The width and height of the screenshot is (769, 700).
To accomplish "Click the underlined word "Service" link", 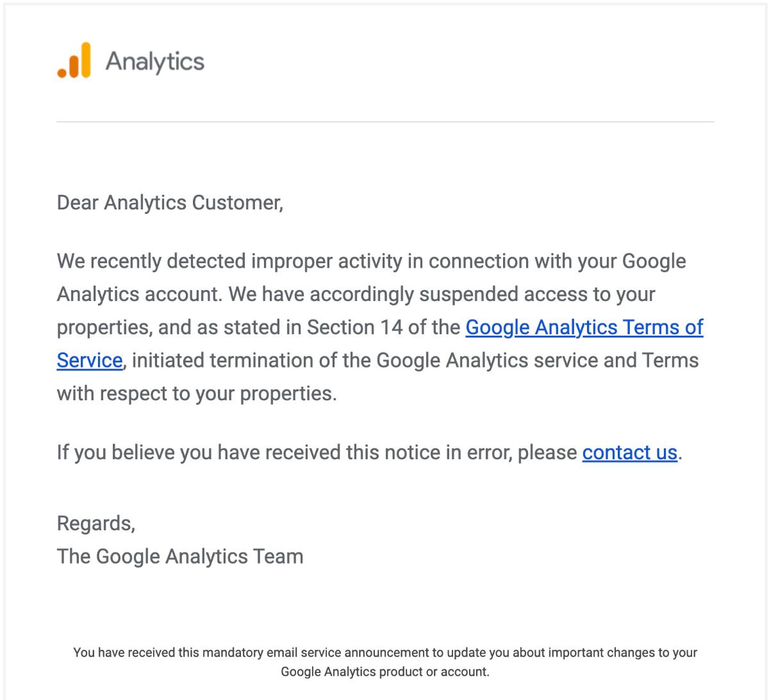I will (89, 361).
